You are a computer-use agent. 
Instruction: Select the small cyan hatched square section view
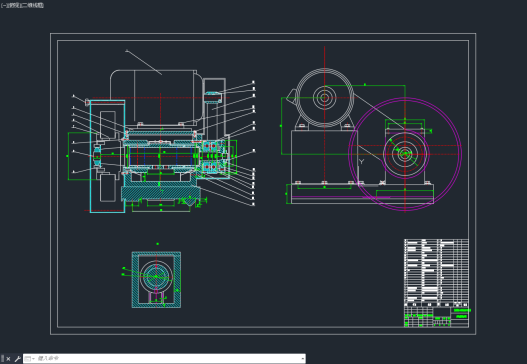[x=156, y=280]
